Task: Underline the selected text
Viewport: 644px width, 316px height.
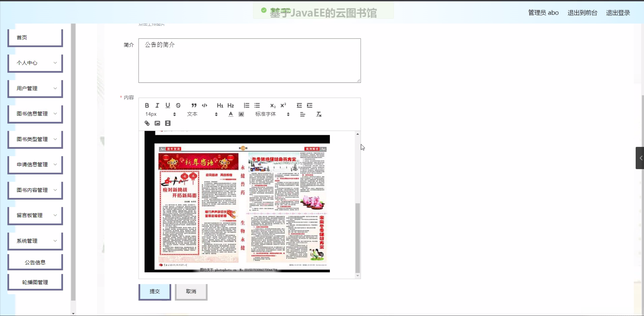Action: [x=168, y=105]
